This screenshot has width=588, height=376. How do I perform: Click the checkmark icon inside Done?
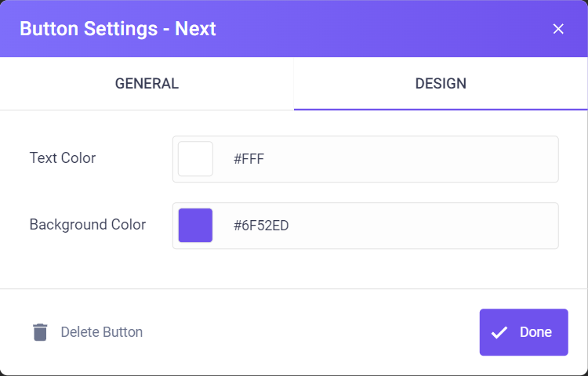coord(499,332)
